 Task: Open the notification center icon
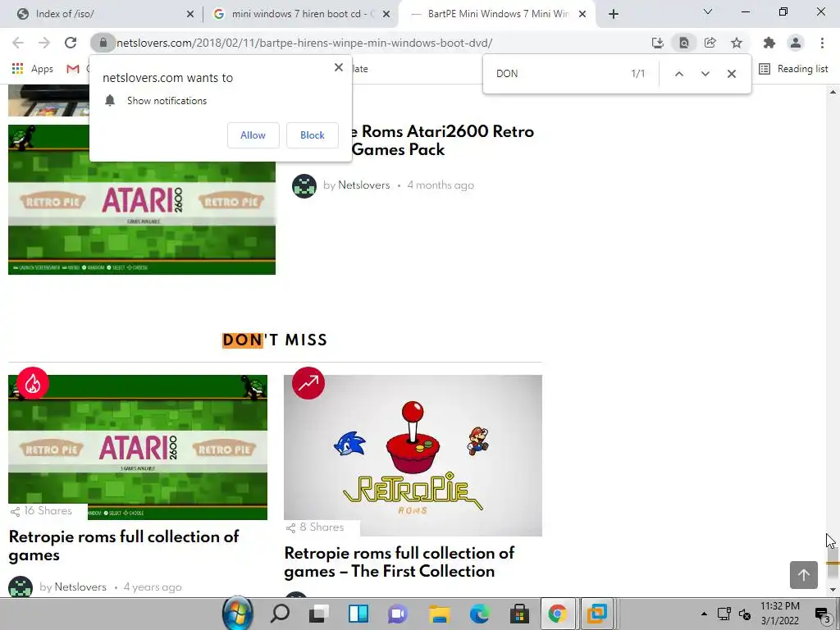824,615
